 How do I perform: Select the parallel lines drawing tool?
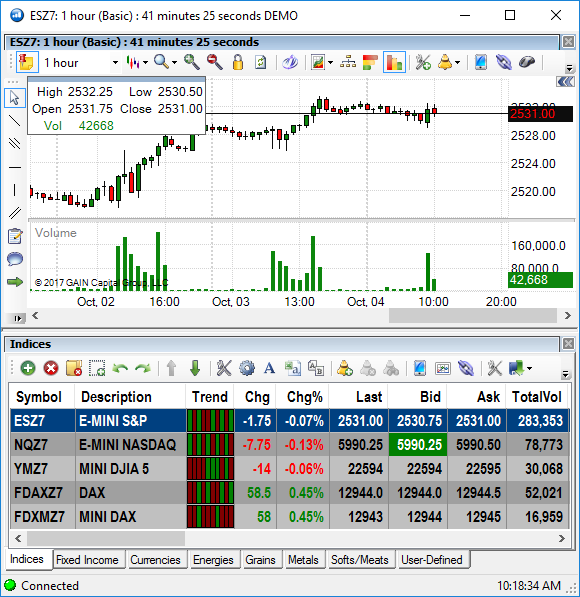click(x=15, y=212)
